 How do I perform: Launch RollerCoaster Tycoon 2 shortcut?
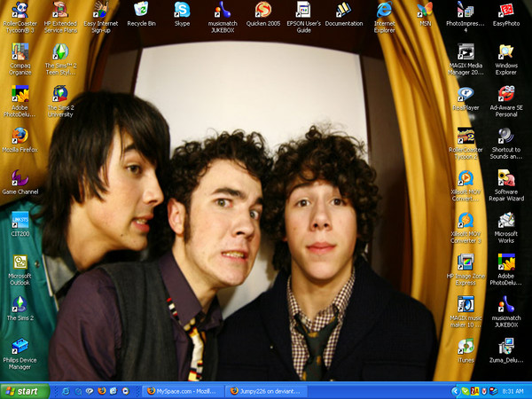[x=465, y=136]
